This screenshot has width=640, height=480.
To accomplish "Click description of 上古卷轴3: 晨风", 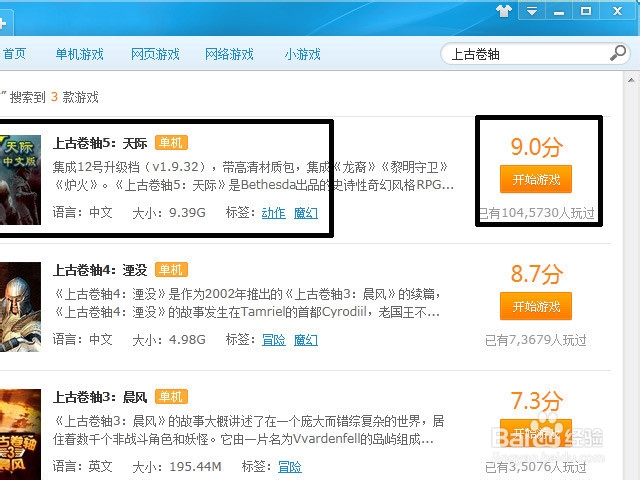I will pos(249,430).
